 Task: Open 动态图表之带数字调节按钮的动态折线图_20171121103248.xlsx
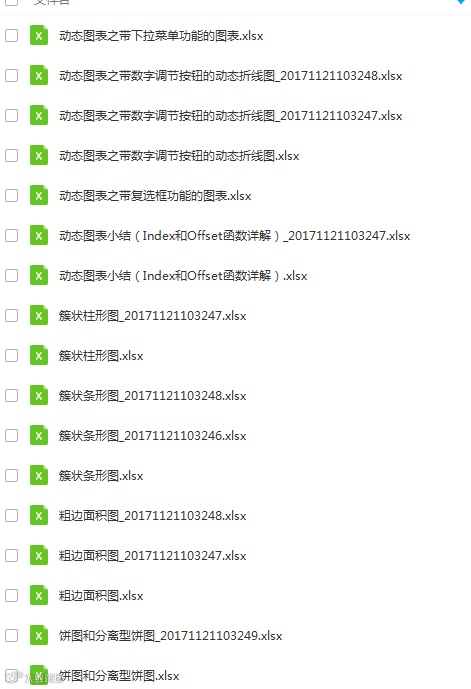pyautogui.click(x=231, y=76)
